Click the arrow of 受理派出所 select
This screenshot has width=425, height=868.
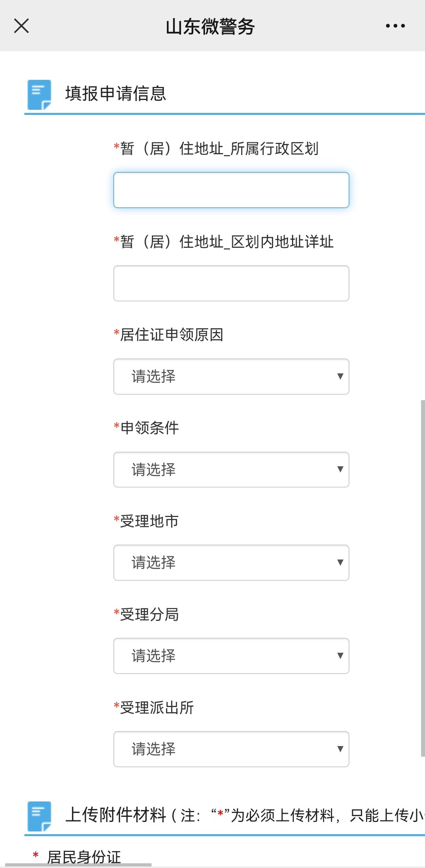tap(340, 749)
